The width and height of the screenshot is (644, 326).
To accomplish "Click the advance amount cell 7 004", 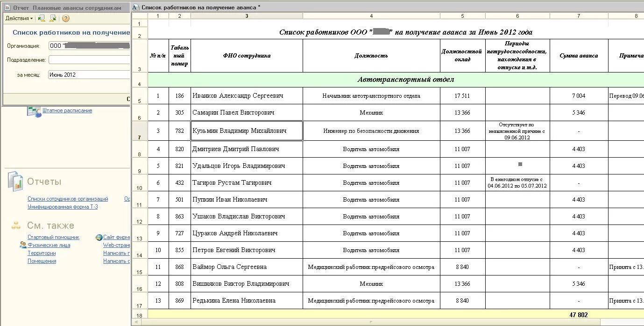I will tap(579, 96).
